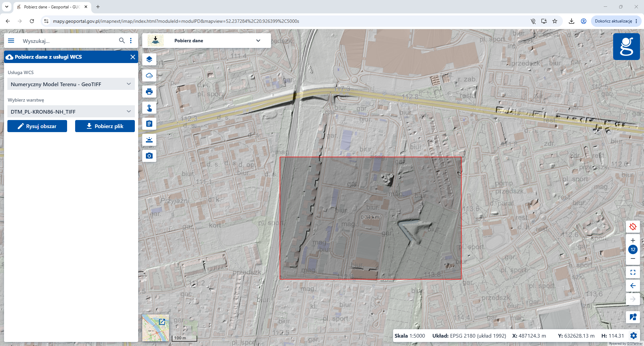Take a map snapshot with camera icon
The height and width of the screenshot is (346, 644).
click(149, 156)
